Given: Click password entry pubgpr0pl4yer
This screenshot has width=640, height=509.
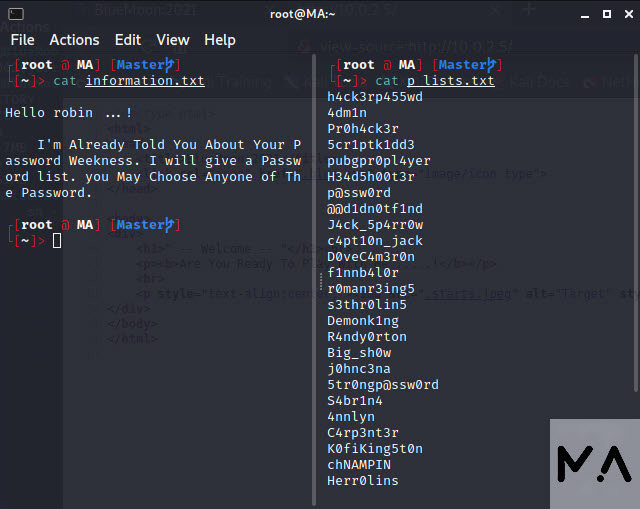Looking at the screenshot, I should 379,161.
